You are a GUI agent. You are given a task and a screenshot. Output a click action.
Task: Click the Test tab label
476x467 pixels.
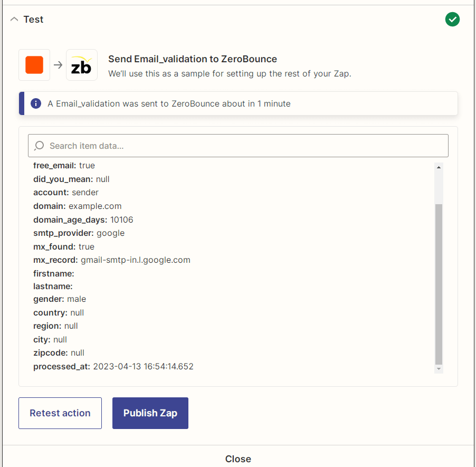[x=33, y=19]
